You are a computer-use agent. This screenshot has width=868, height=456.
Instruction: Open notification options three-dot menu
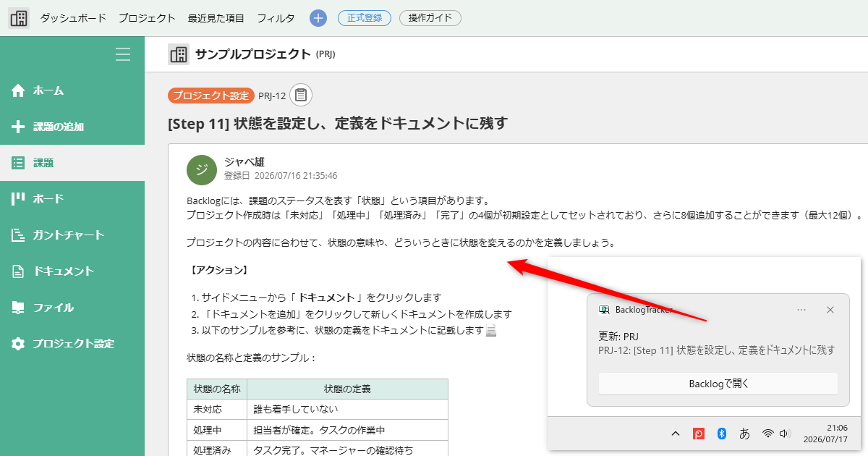click(801, 309)
